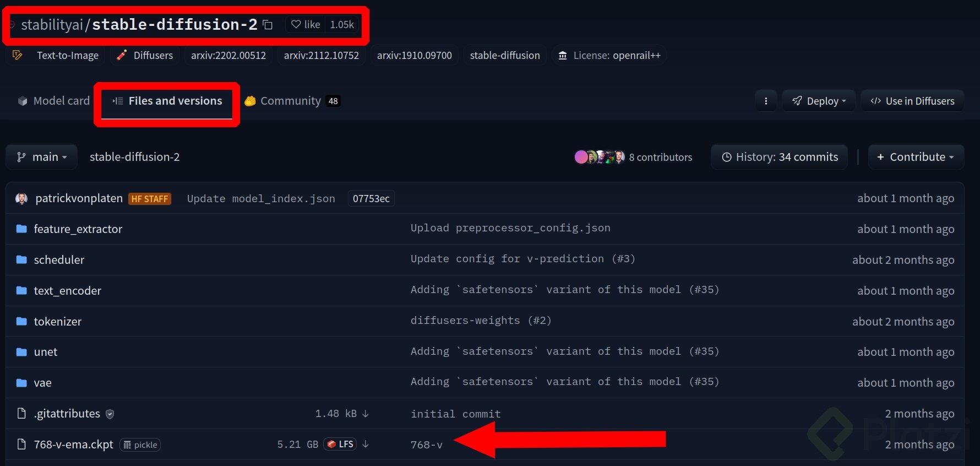Open the unet folder
This screenshot has height=466, width=980.
click(x=46, y=352)
